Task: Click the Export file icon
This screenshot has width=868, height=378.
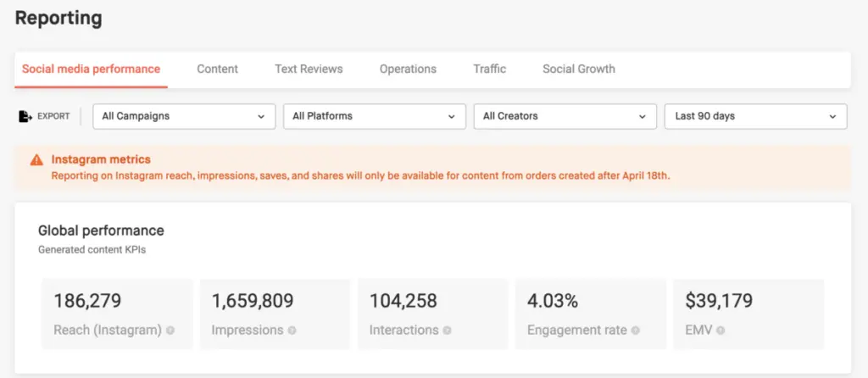Action: click(x=25, y=116)
